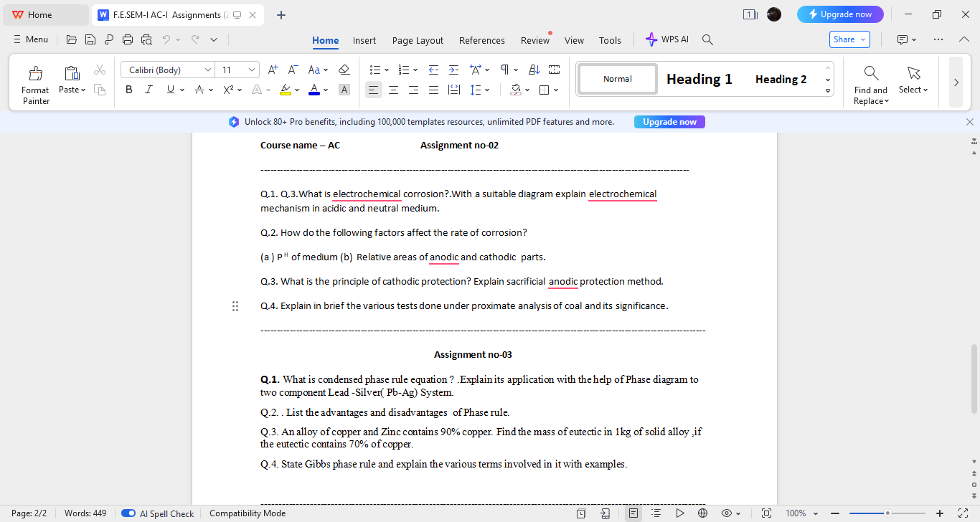Screen dimensions: 980x522
Task: Open the zoom percentage 100% dropdown
Action: click(801, 513)
